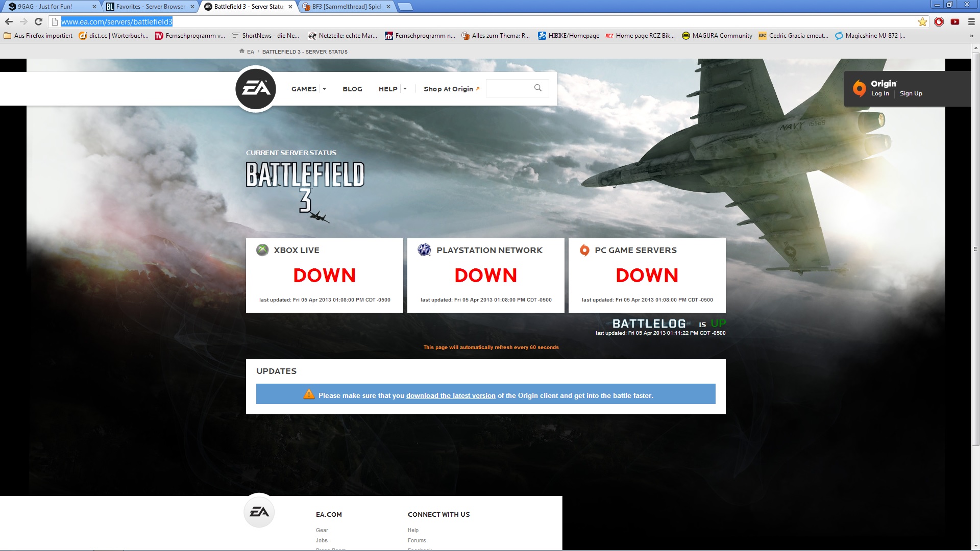980x551 pixels.
Task: Show more bookmarks via overflow chevron
Action: [971, 36]
